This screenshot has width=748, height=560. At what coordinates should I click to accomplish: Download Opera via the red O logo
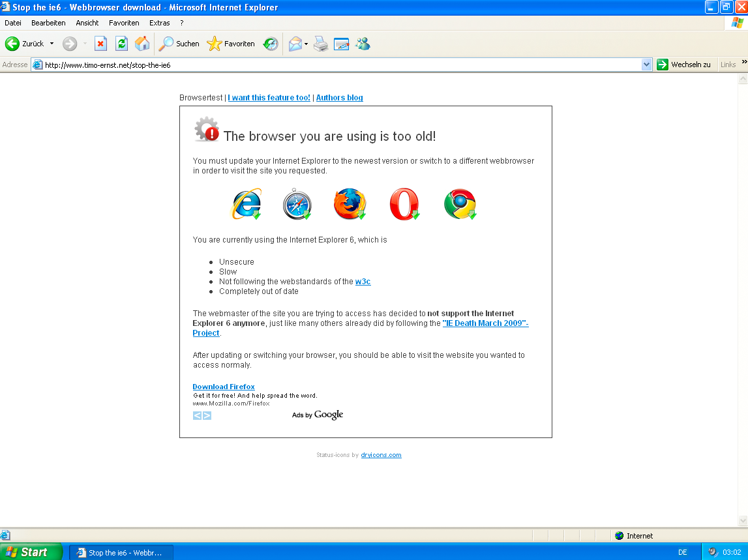pyautogui.click(x=404, y=204)
